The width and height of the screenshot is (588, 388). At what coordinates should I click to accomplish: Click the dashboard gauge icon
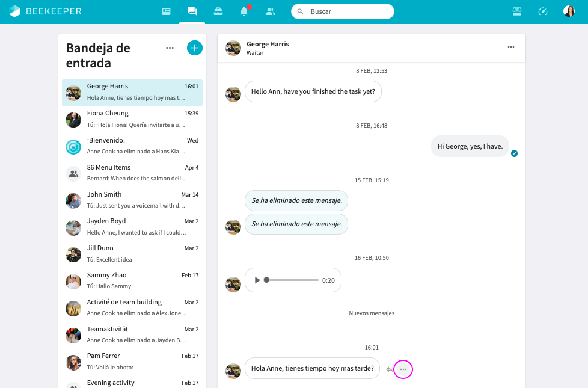(543, 11)
